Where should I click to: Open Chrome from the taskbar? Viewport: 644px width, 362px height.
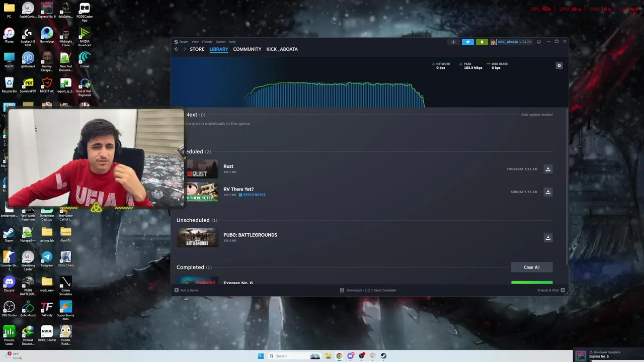pyautogui.click(x=339, y=356)
